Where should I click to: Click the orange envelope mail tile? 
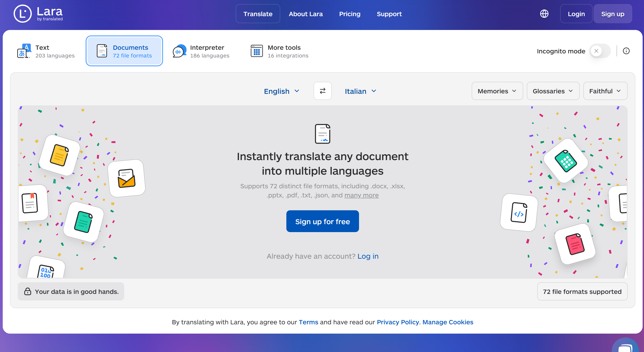(126, 178)
